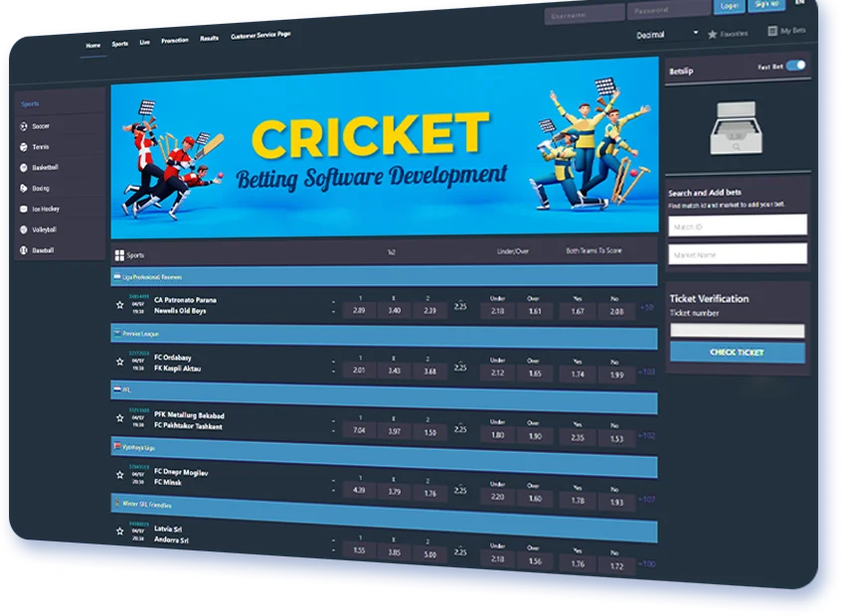
Task: Open Customer Service Page
Action: tap(260, 35)
